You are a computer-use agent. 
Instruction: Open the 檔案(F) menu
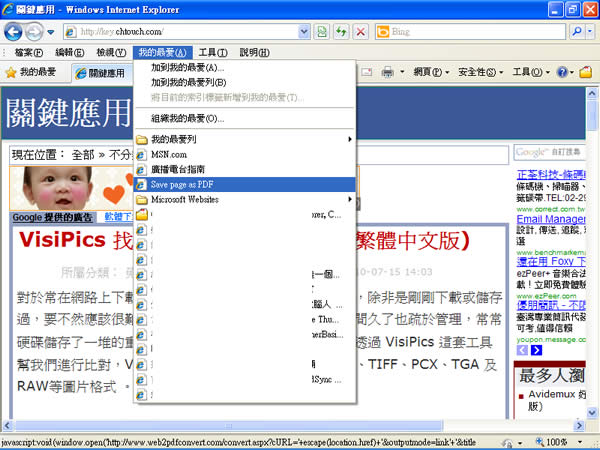29,52
